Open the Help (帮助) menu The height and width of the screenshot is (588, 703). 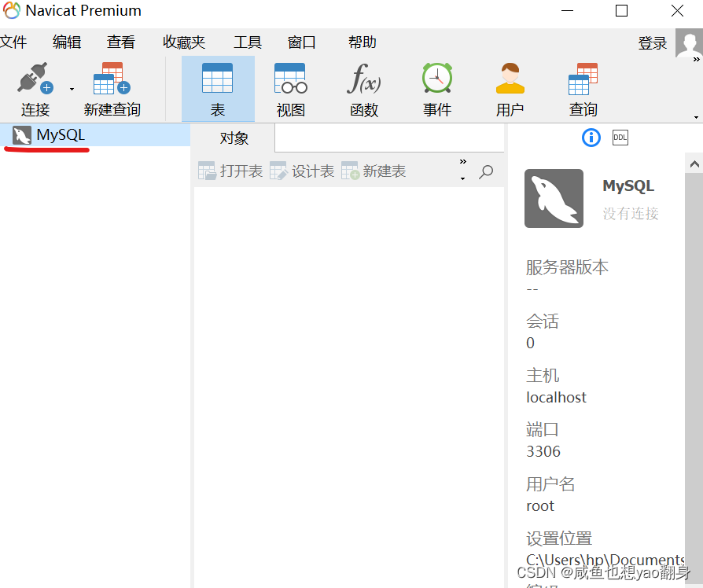[x=363, y=42]
